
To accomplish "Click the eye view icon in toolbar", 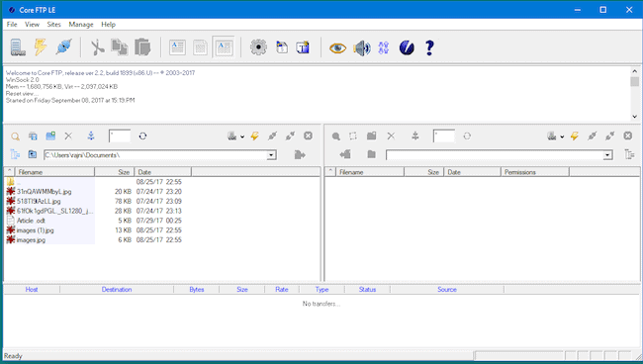I will point(337,47).
